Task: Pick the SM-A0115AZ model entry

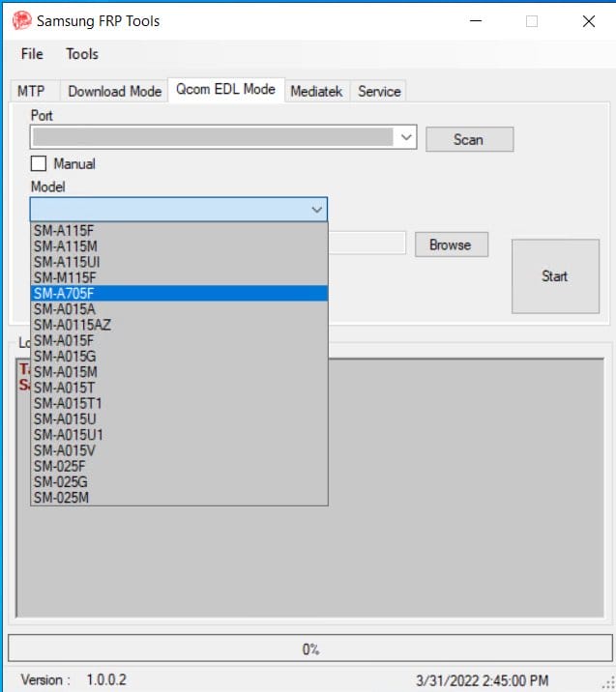Action: point(179,325)
